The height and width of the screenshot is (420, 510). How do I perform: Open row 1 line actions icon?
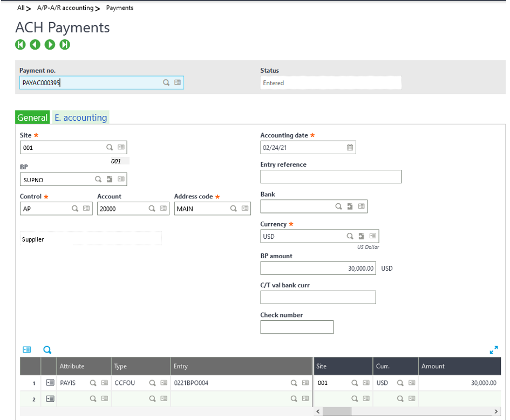tap(50, 383)
